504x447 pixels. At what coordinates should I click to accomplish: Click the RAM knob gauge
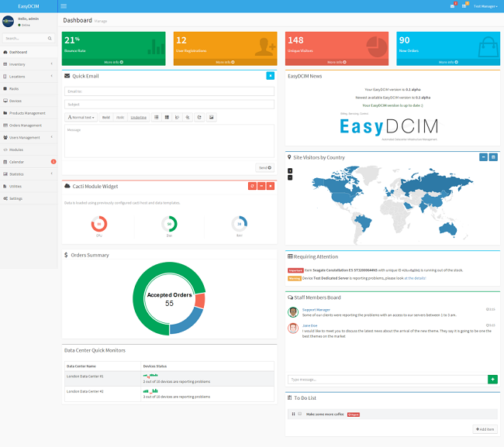click(239, 224)
